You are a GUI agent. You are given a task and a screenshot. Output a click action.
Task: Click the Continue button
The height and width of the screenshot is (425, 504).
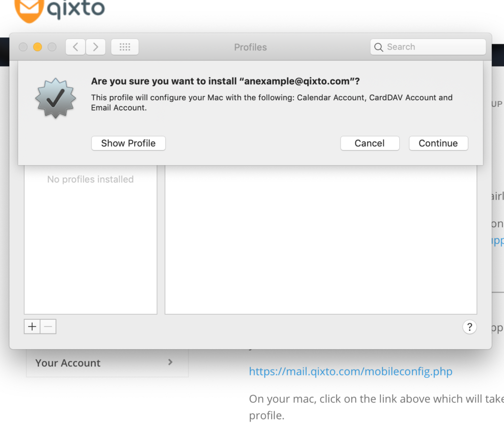[438, 143]
